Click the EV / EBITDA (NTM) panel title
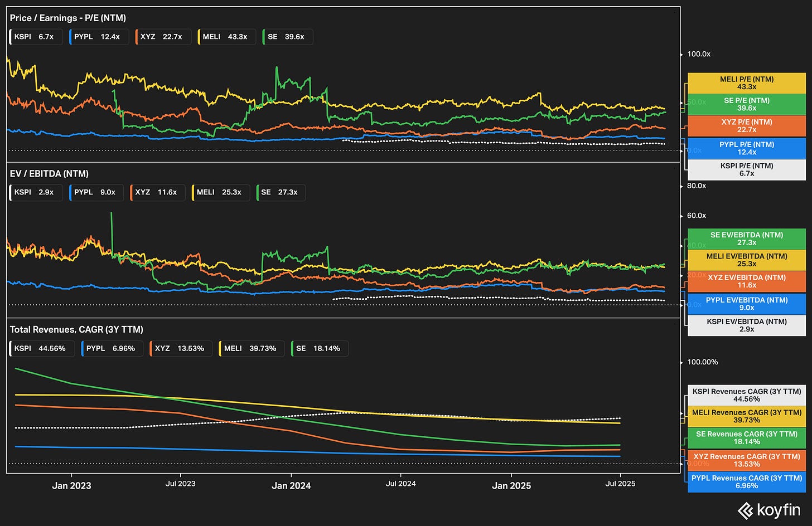 click(49, 174)
